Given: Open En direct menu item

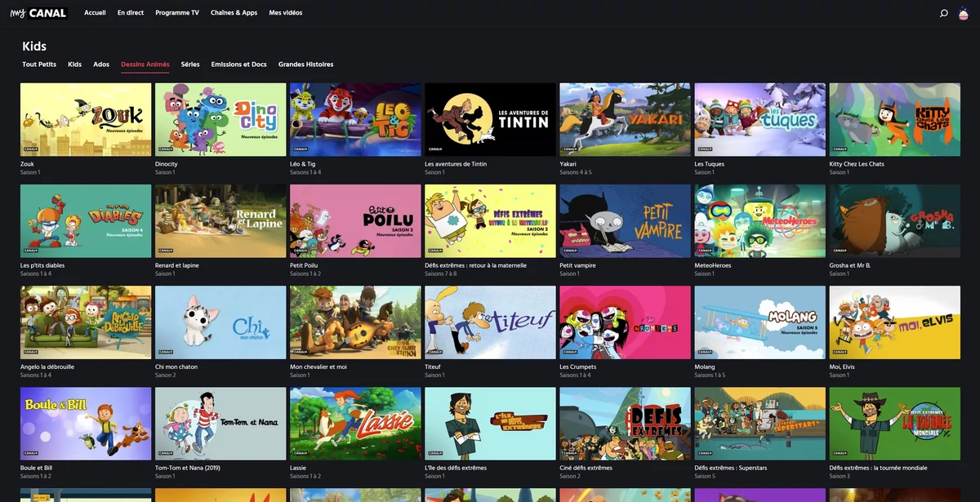Looking at the screenshot, I should [x=131, y=13].
